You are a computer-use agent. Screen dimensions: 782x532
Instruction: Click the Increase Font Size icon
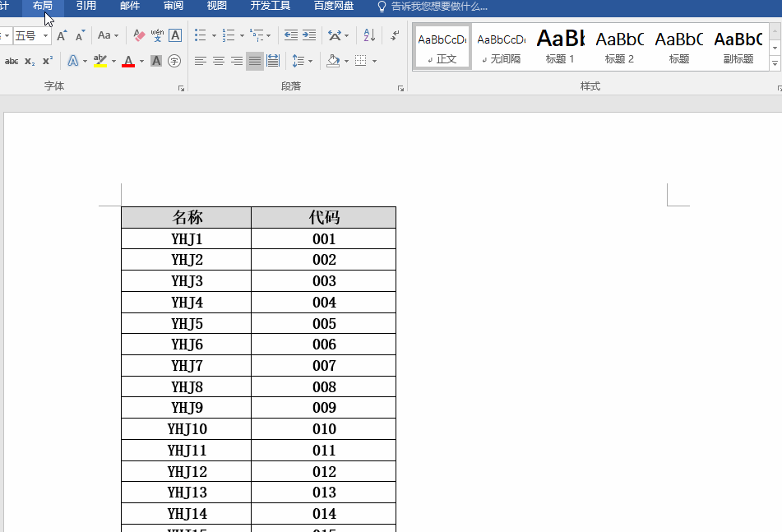pos(62,35)
